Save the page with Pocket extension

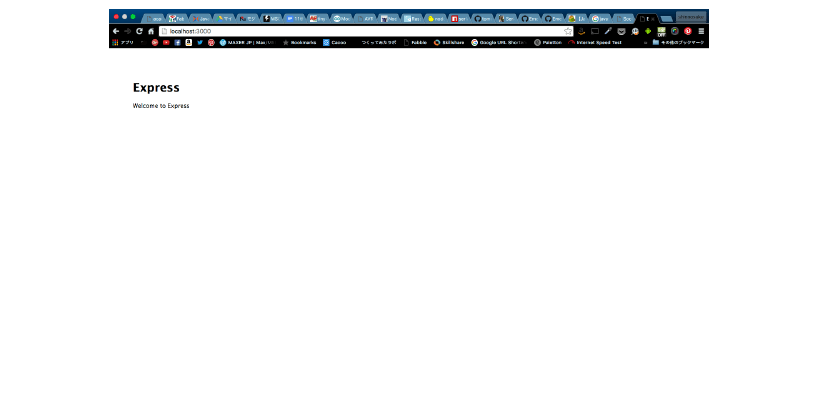pos(621,31)
